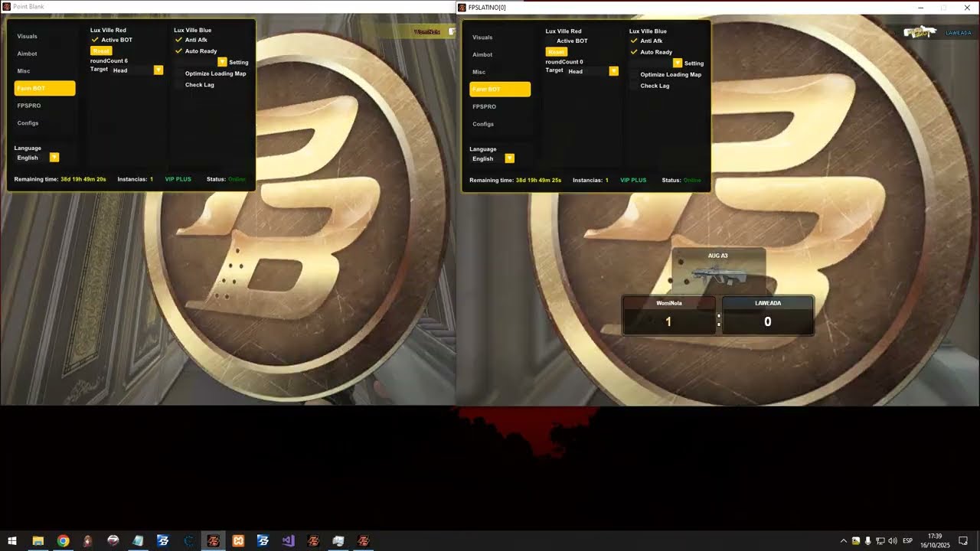The image size is (980, 551).
Task: Click the Reset button in the Point Blank window
Action: pos(101,51)
